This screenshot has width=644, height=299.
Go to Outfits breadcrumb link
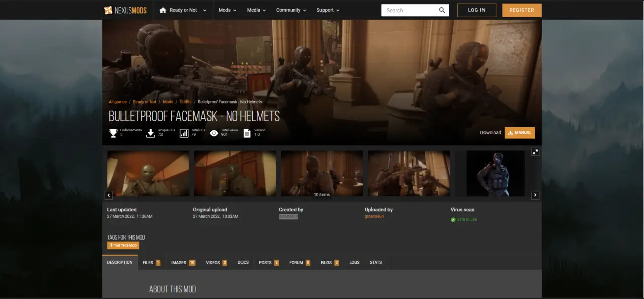click(x=185, y=102)
